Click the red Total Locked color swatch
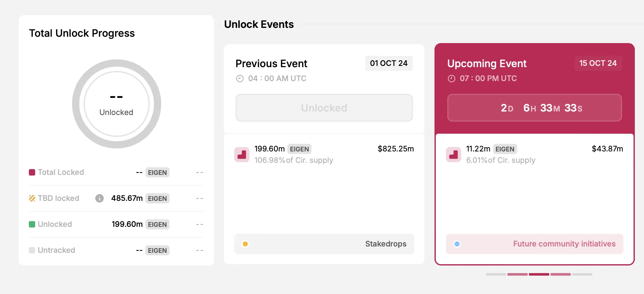The width and height of the screenshot is (644, 294). (32, 172)
